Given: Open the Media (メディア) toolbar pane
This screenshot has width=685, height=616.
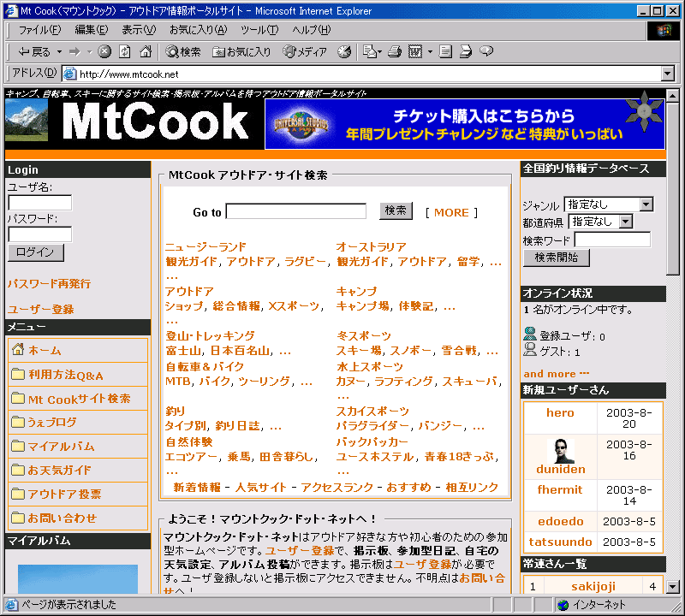Looking at the screenshot, I should coord(305,52).
